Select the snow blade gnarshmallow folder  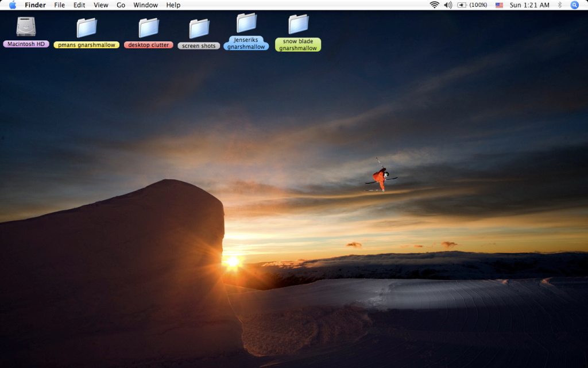(x=298, y=24)
